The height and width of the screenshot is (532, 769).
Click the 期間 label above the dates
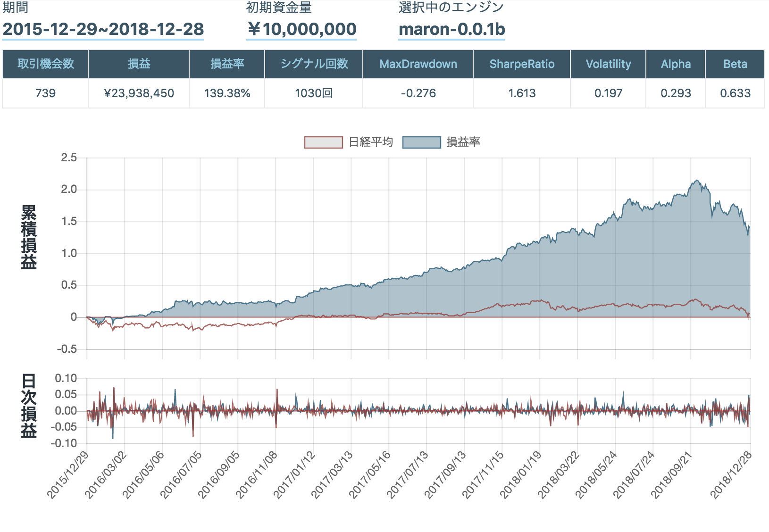pos(15,8)
